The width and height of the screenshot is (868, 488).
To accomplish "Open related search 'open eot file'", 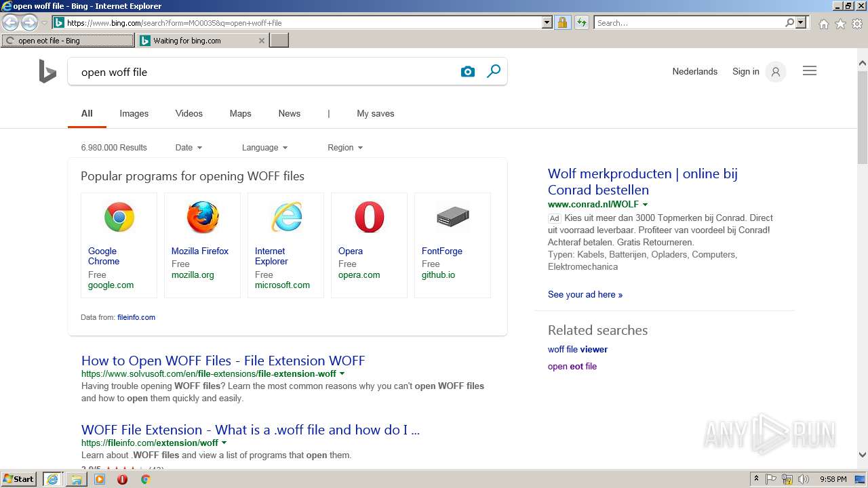I will pyautogui.click(x=572, y=367).
